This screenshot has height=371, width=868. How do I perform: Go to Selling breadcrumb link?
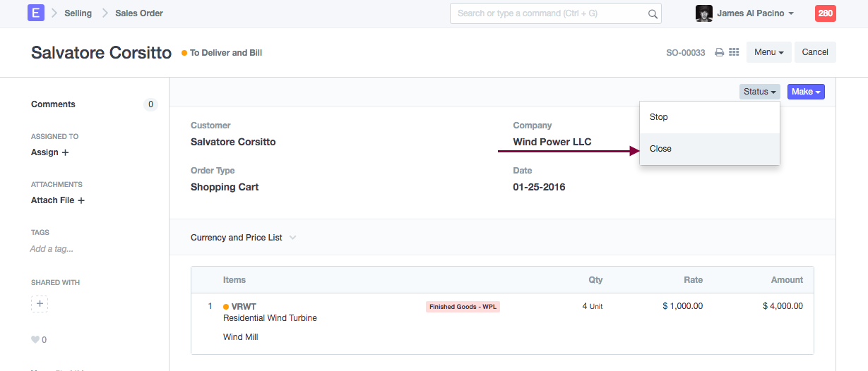(78, 13)
